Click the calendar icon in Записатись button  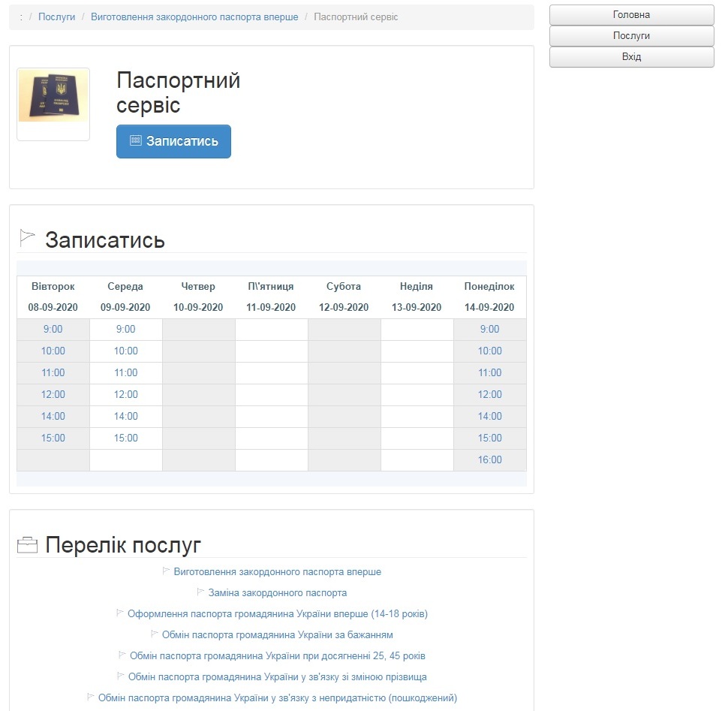click(136, 140)
